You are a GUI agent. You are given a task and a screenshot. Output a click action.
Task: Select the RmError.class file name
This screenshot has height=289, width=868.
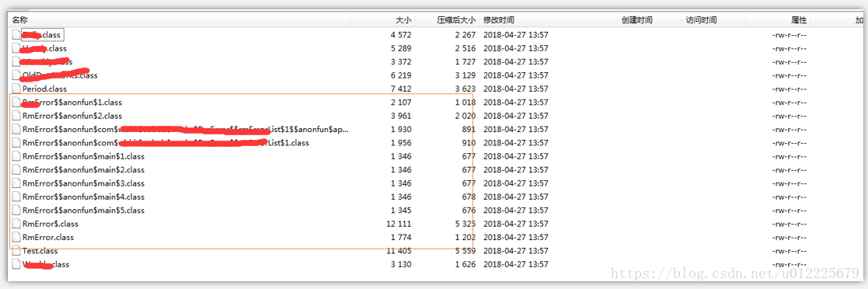(48, 238)
